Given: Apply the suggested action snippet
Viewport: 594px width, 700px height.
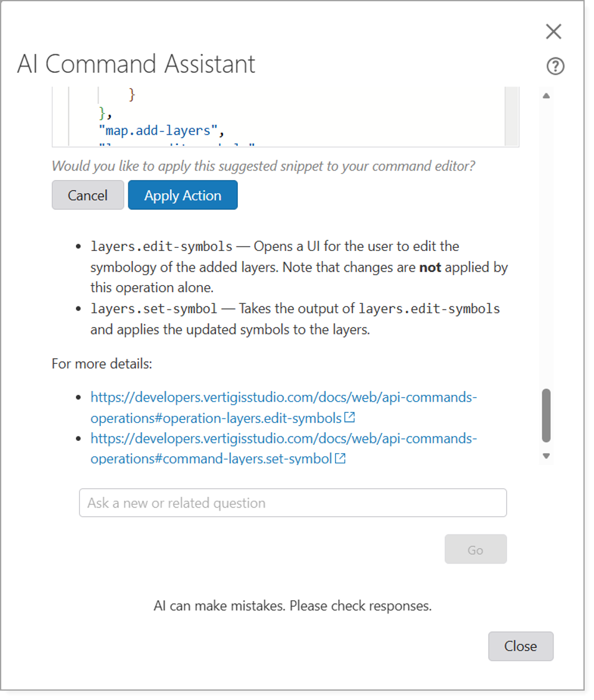Looking at the screenshot, I should pos(182,195).
